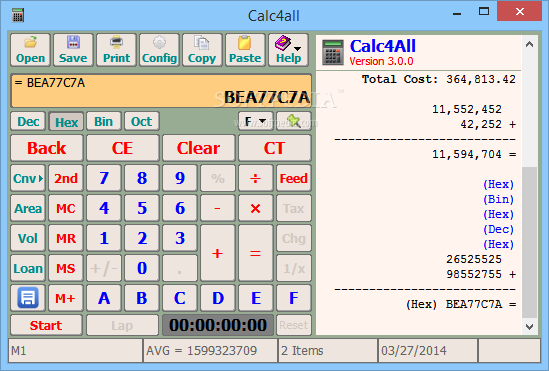Click the blue printer tape icon button

click(x=28, y=298)
